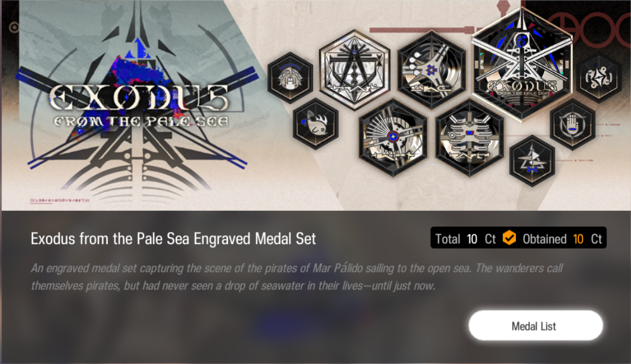Click the Total 10 Ct counter
This screenshot has width=631, height=364.
(x=466, y=239)
